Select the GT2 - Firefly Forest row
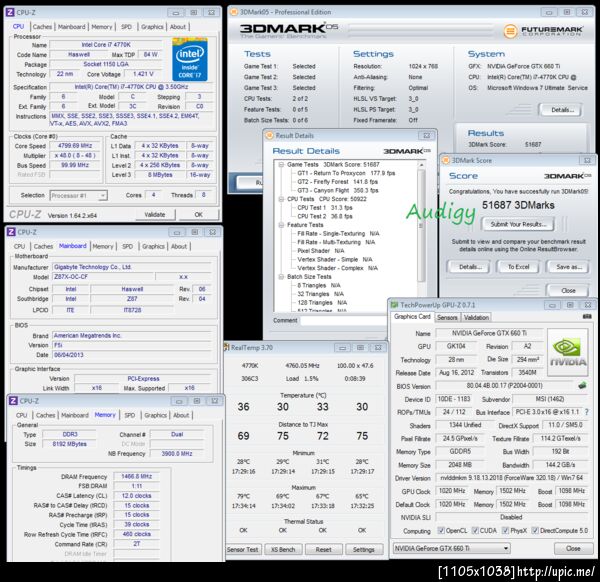The height and width of the screenshot is (582, 600). coord(338,182)
